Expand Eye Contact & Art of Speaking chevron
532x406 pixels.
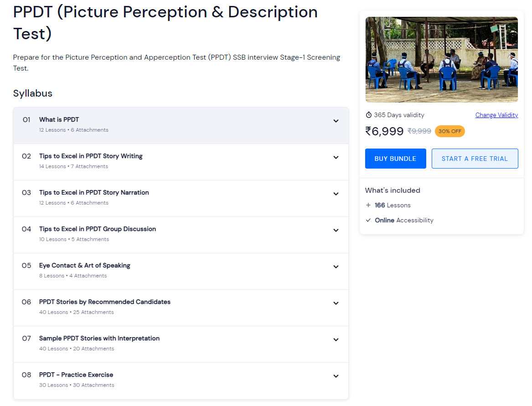click(x=336, y=267)
